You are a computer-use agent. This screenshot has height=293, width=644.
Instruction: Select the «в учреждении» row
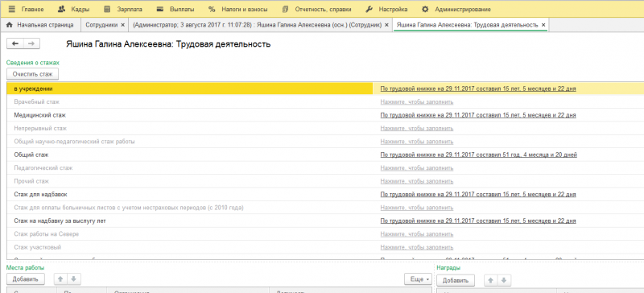(x=325, y=89)
